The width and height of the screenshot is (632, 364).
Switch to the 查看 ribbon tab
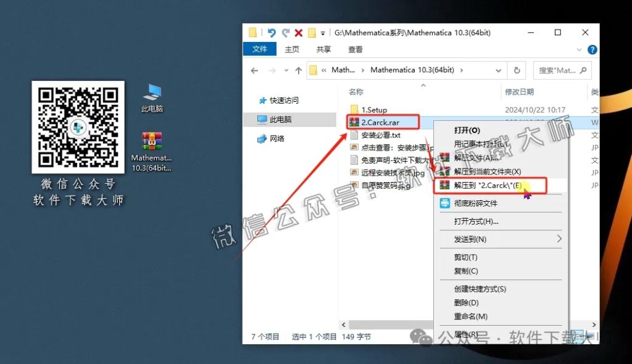357,49
